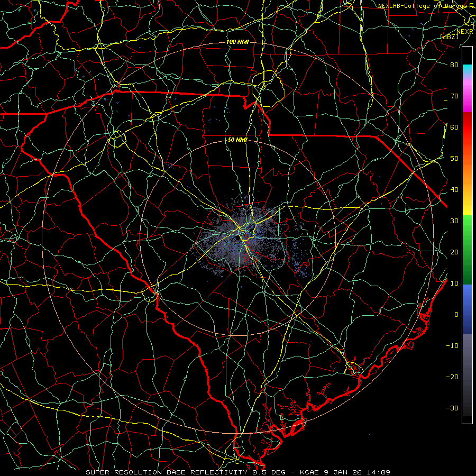Screen dimensions: 476x476
Task: Click the 60 value on the dBZ scale
Action: [x=454, y=127]
